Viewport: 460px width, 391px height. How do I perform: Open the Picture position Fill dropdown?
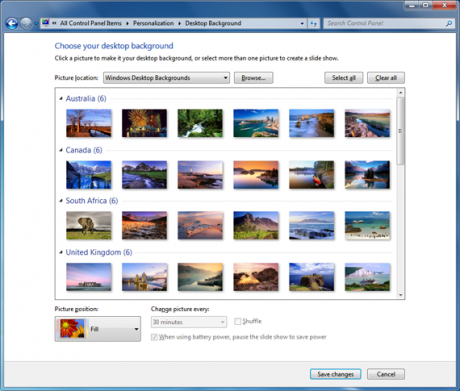click(x=98, y=329)
